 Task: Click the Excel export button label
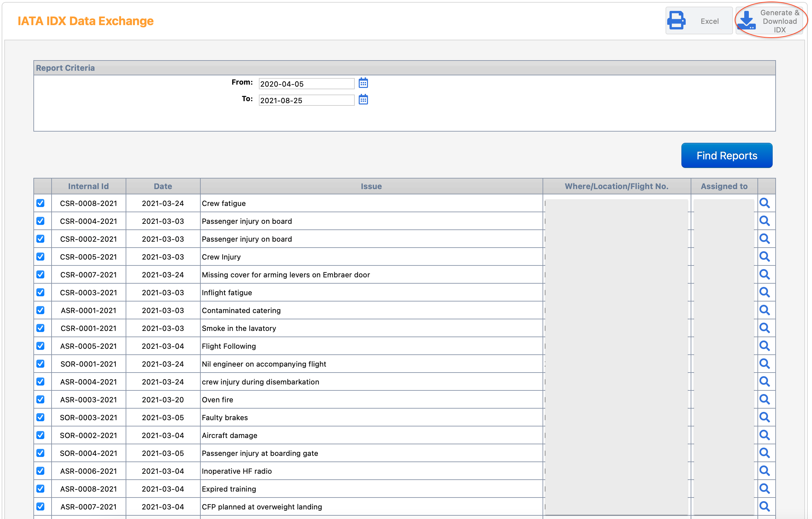[x=710, y=21]
